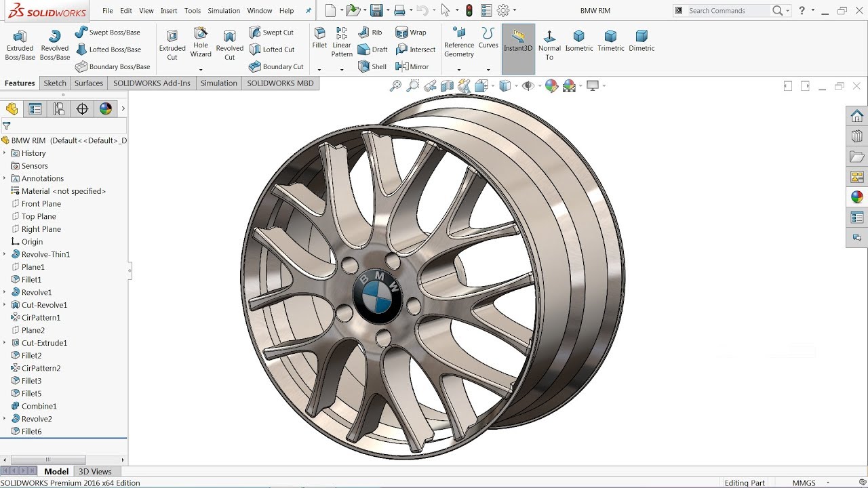Open MMGS unit system selector
The image size is (868, 488).
click(x=804, y=483)
